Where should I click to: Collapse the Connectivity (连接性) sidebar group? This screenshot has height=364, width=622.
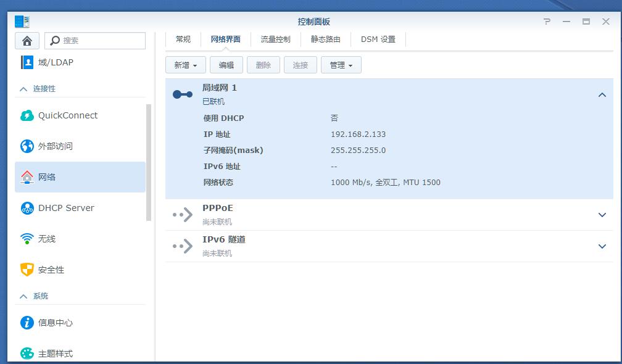click(23, 89)
